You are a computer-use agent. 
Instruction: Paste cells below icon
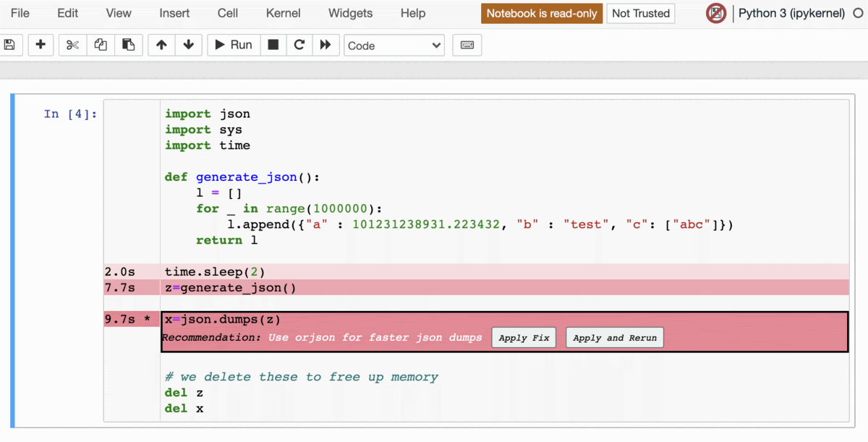coord(128,45)
